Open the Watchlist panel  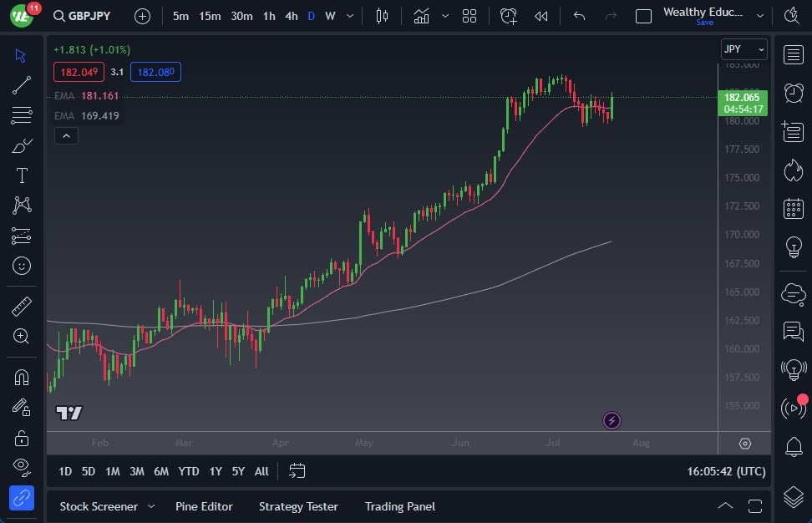coord(793,54)
